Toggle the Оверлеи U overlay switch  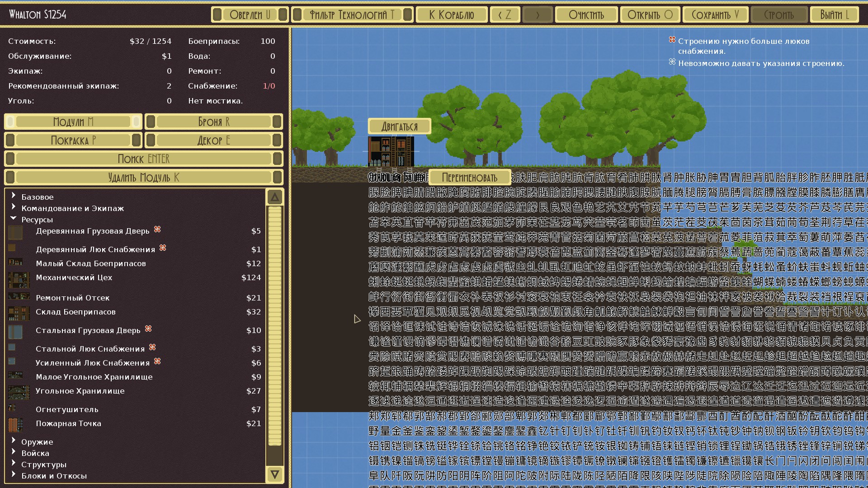250,14
